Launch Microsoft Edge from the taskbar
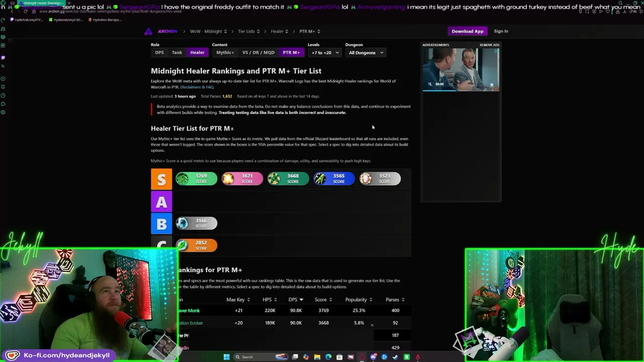The image size is (644, 362). click(328, 357)
